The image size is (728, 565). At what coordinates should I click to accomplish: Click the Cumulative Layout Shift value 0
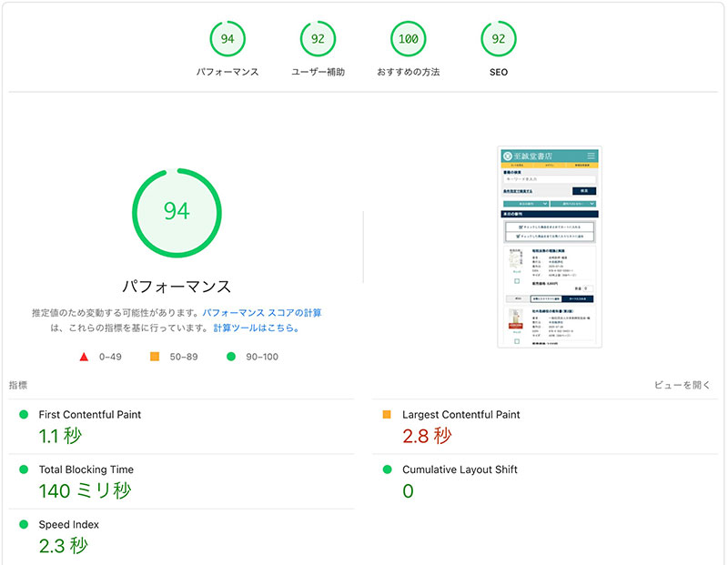(408, 491)
